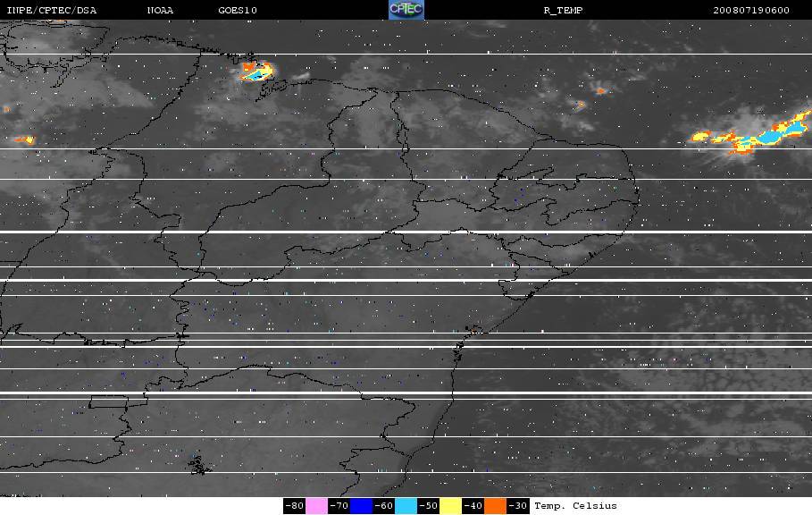Click the -60 legend value label
The height and width of the screenshot is (515, 812).
click(383, 506)
